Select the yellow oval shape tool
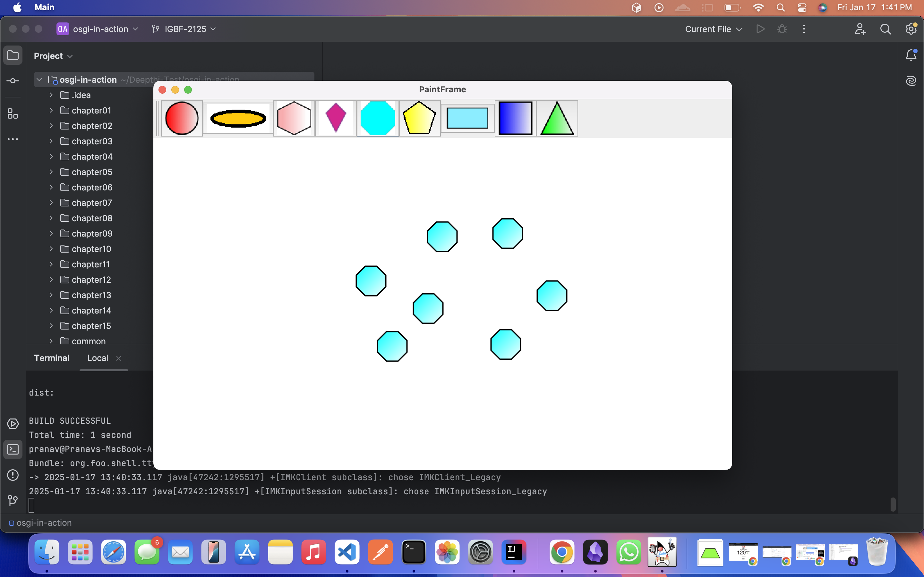924x577 pixels. pyautogui.click(x=238, y=118)
